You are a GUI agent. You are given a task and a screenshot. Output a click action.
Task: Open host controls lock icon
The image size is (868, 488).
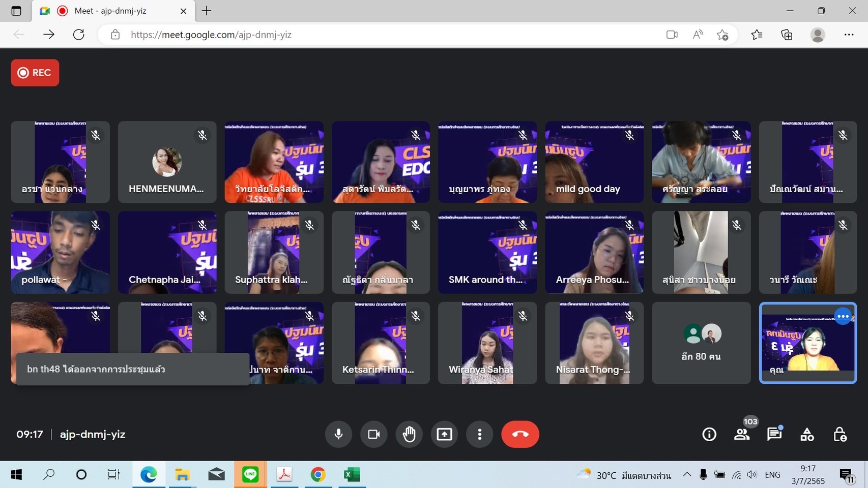(840, 434)
